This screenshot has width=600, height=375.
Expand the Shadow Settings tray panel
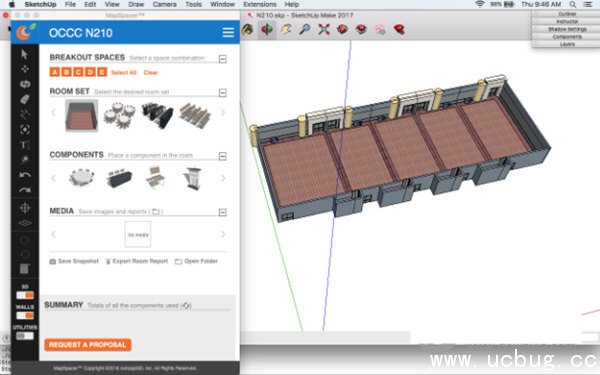tap(566, 29)
